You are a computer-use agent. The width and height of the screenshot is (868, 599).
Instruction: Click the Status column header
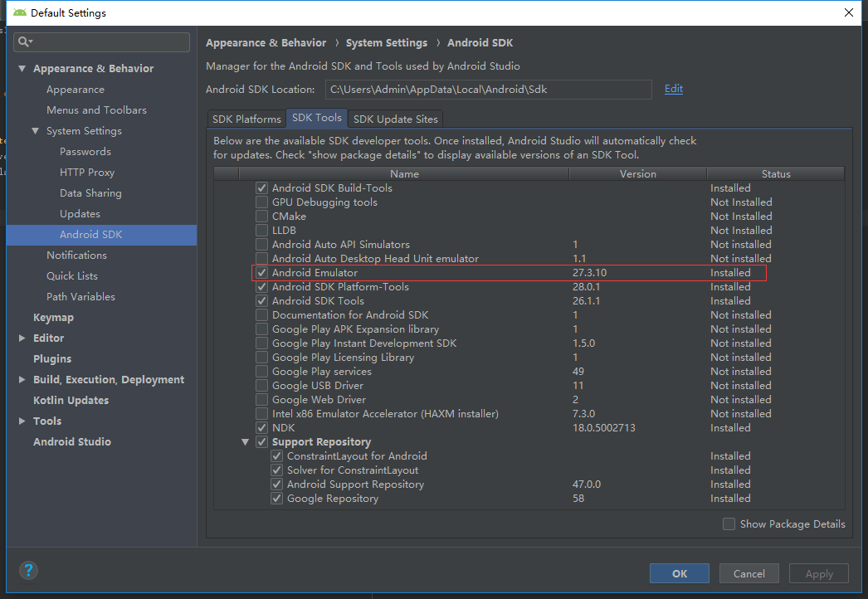776,174
